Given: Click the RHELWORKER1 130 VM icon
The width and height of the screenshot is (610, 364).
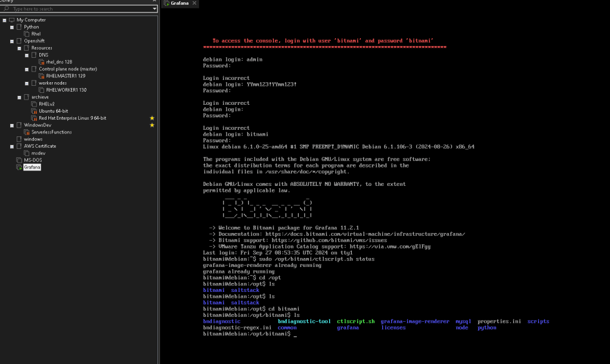Looking at the screenshot, I should click(x=41, y=90).
